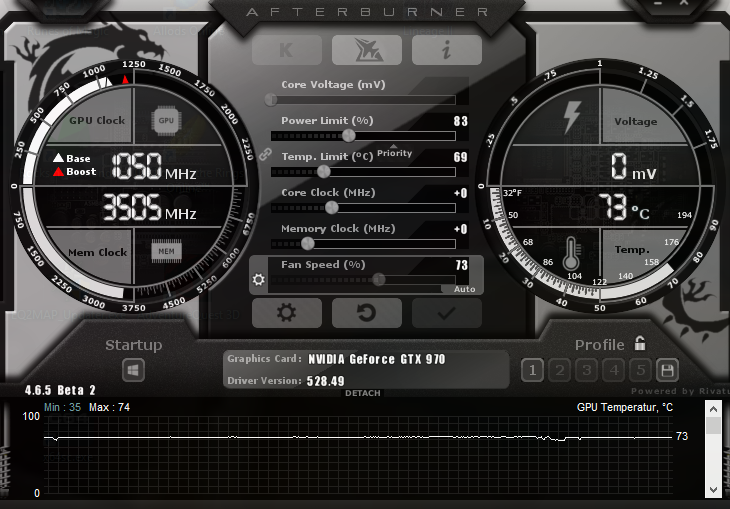The width and height of the screenshot is (730, 509).
Task: Click the DETACH button below the driver version
Action: point(362,393)
